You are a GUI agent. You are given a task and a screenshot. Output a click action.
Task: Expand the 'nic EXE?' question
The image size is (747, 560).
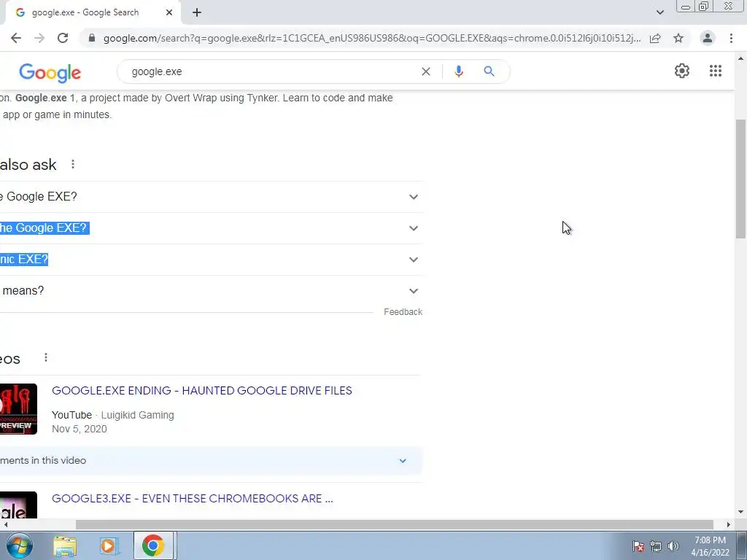coord(209,260)
